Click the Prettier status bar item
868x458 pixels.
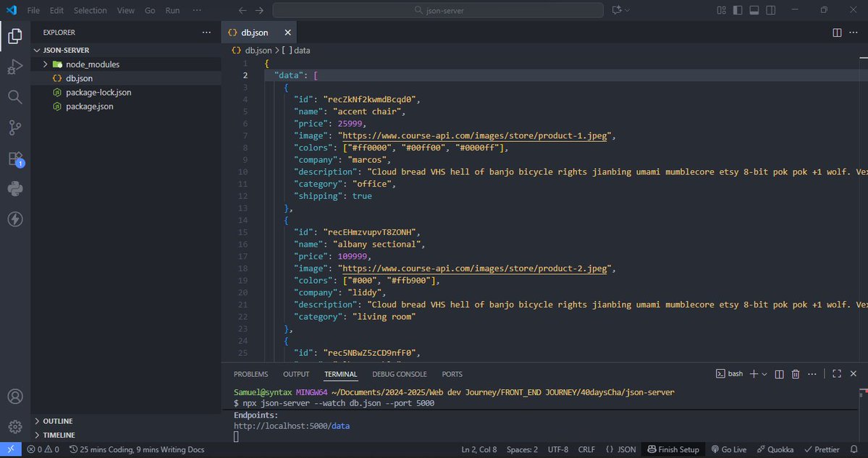coord(823,449)
